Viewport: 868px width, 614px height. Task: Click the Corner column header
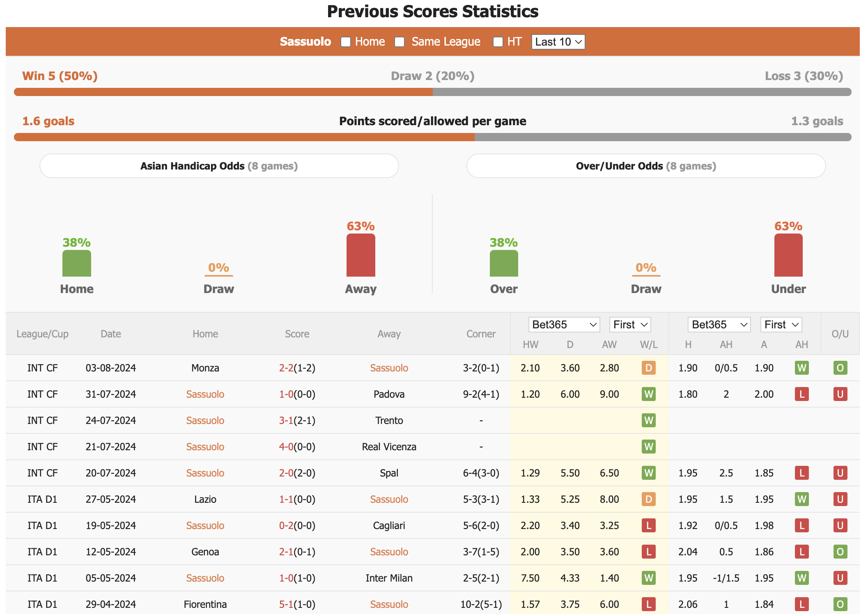point(481,334)
